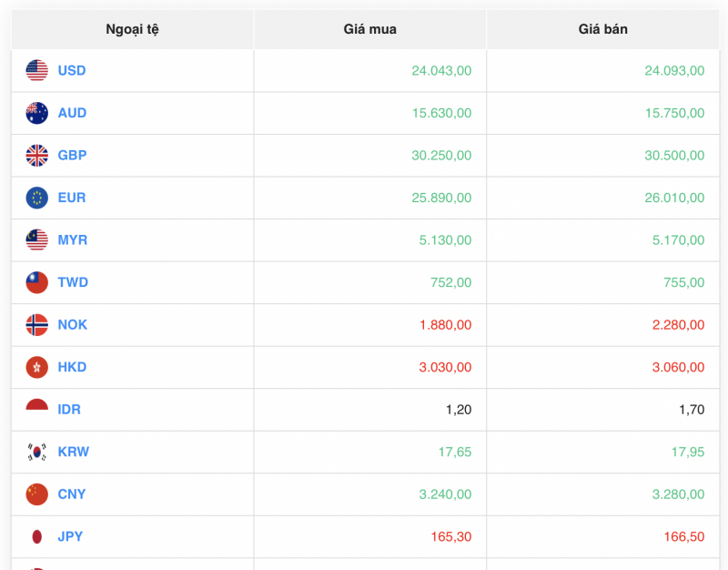Click the NOK selling rate 2.280,00
728x570 pixels.
coord(677,325)
